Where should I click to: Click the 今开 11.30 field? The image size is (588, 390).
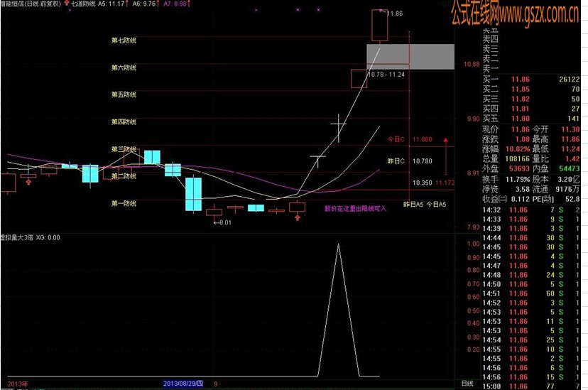[556, 129]
